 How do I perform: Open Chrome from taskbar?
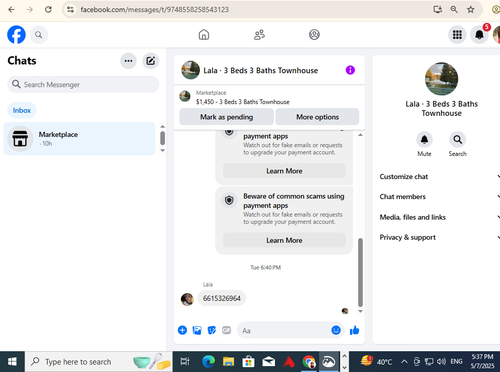point(309,362)
